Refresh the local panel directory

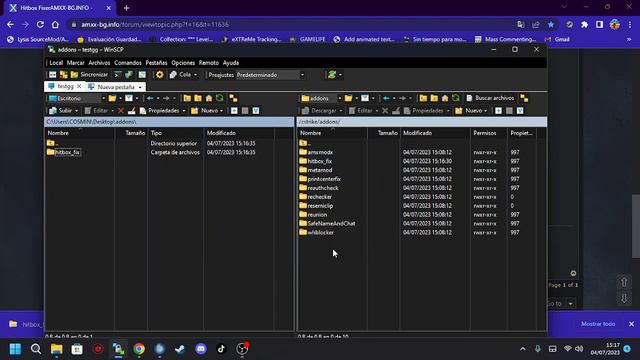[220, 98]
